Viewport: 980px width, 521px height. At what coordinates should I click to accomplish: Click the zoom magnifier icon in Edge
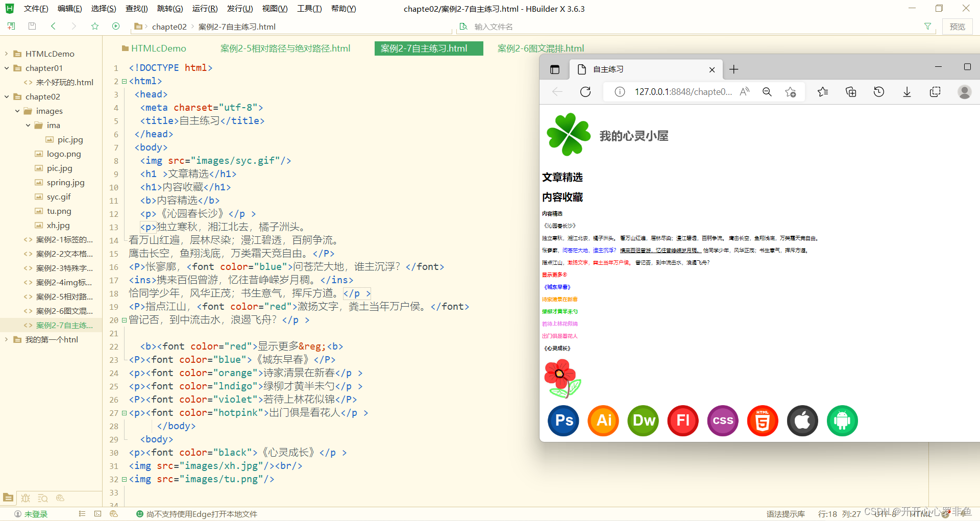(767, 92)
